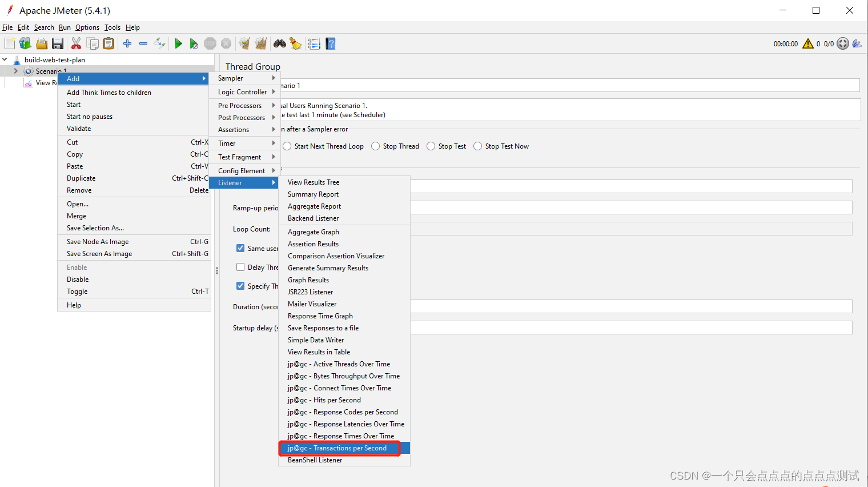Click the thread activity indicator icon
This screenshot has height=487, width=868.
(x=843, y=43)
